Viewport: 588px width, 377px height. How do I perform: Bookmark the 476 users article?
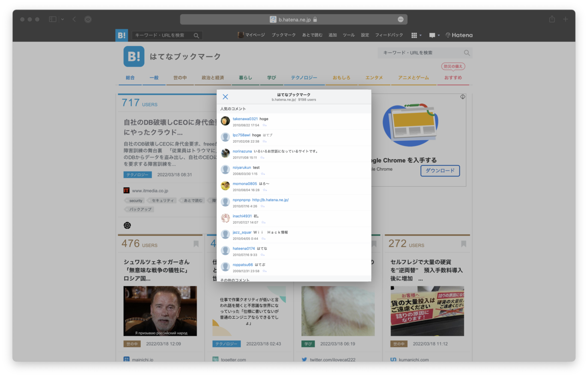click(196, 244)
